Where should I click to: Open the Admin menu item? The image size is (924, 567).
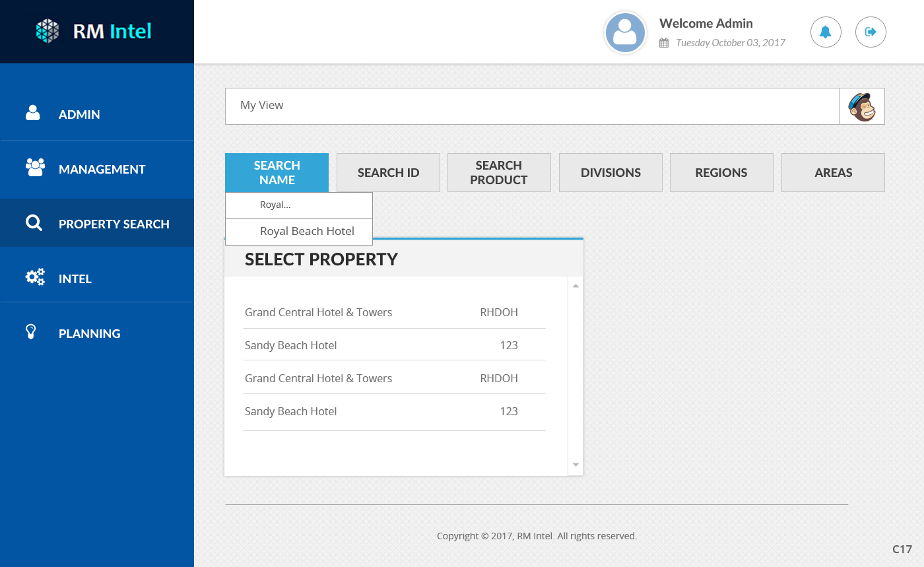click(x=79, y=114)
